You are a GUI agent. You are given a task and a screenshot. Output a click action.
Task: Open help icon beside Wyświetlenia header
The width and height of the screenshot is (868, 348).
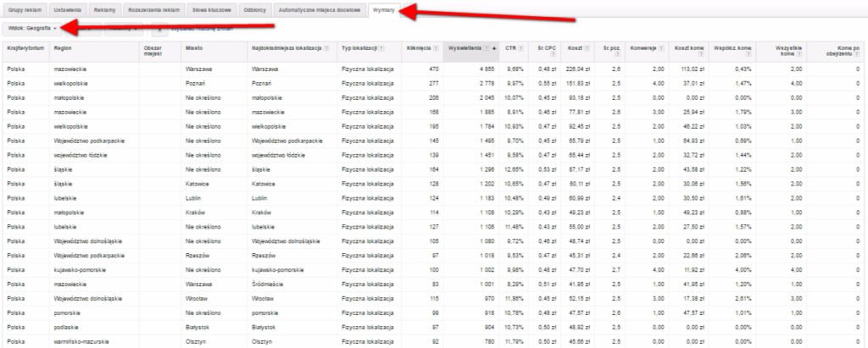pos(487,48)
